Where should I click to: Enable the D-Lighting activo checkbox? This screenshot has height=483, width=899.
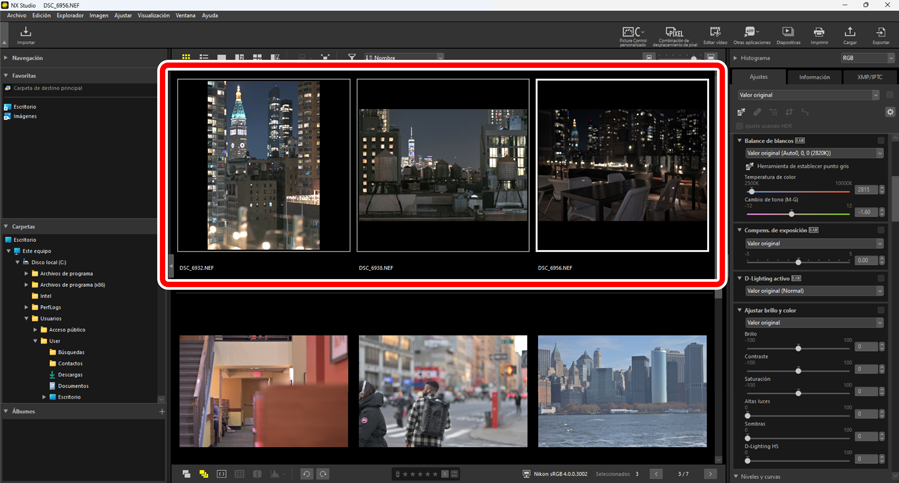881,278
